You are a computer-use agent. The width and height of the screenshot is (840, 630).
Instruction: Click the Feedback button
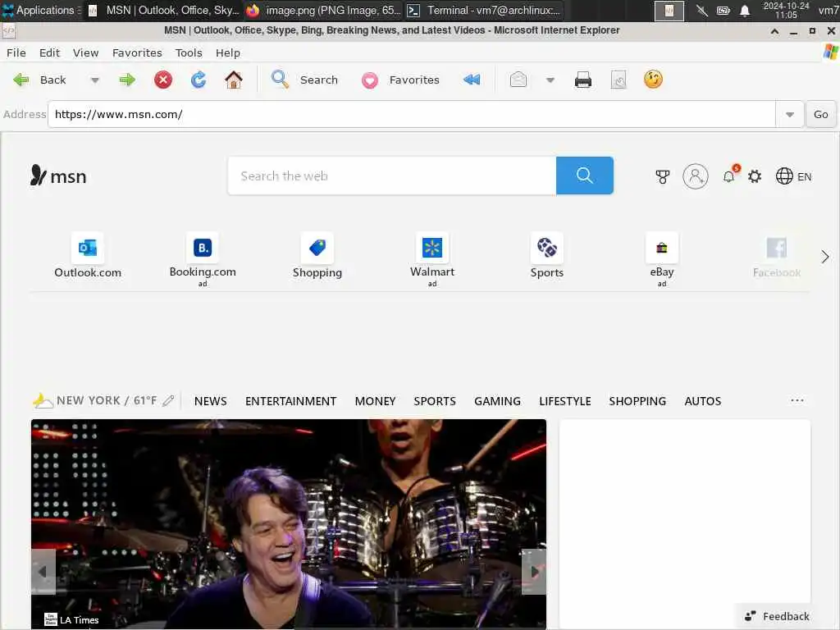tap(778, 616)
